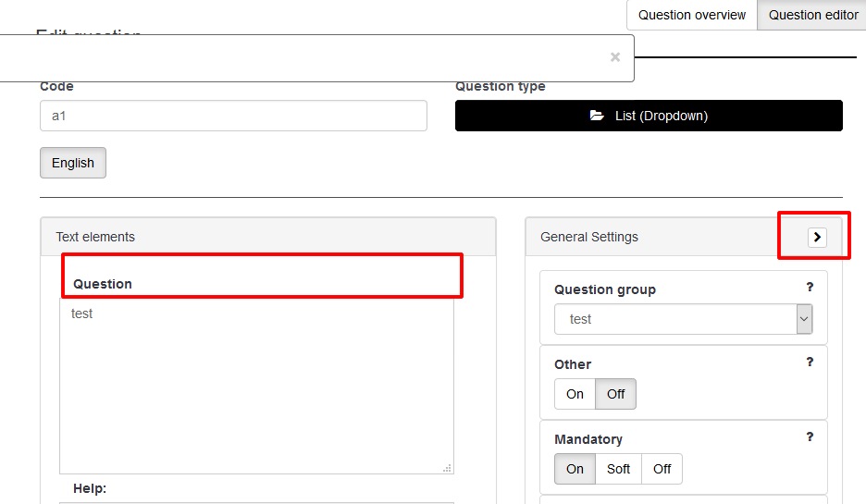Click the folder icon on question type
The width and height of the screenshot is (866, 504).
click(x=597, y=116)
